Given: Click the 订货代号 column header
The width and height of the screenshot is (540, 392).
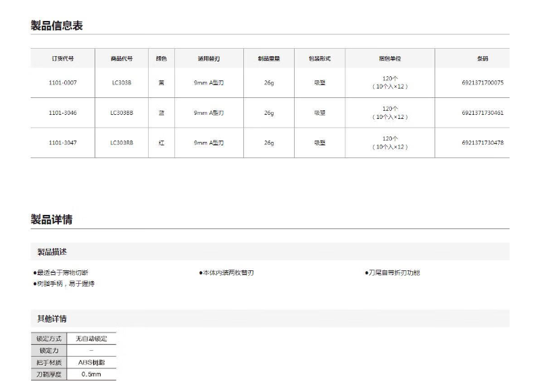Looking at the screenshot, I should pos(63,59).
